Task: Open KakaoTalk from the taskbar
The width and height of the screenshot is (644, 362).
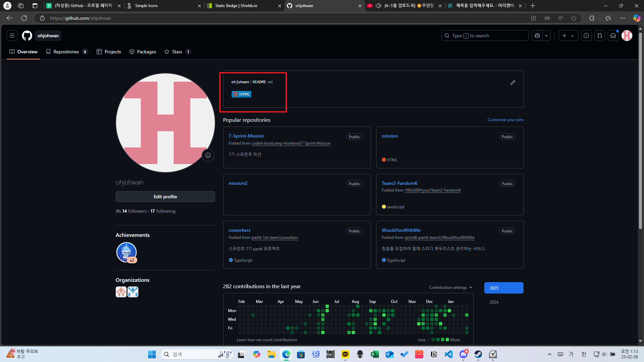Action: pos(345,354)
